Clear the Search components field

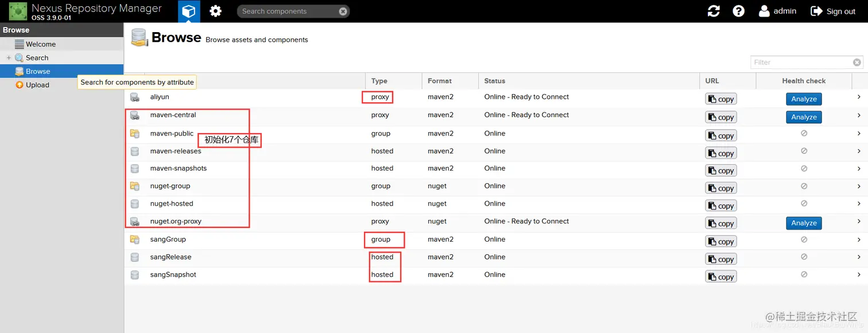[343, 11]
